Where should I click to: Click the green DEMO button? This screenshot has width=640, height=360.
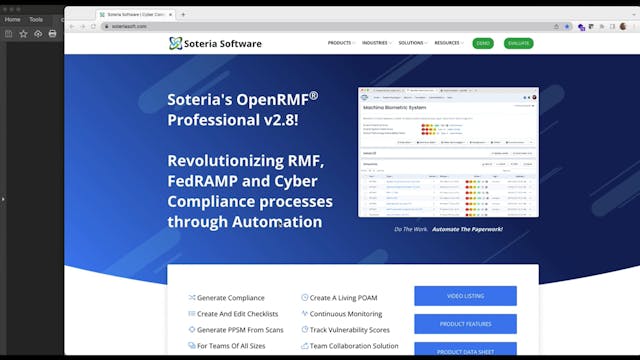click(x=483, y=43)
